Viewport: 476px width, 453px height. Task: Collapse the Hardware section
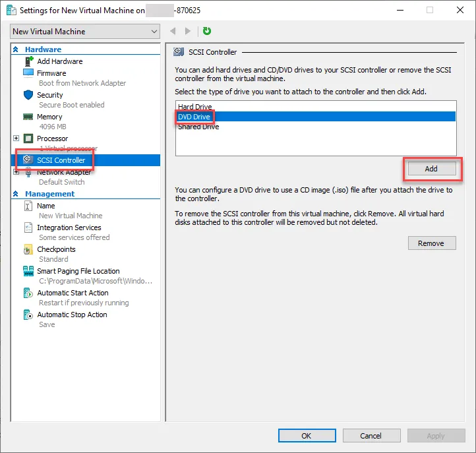coord(15,49)
